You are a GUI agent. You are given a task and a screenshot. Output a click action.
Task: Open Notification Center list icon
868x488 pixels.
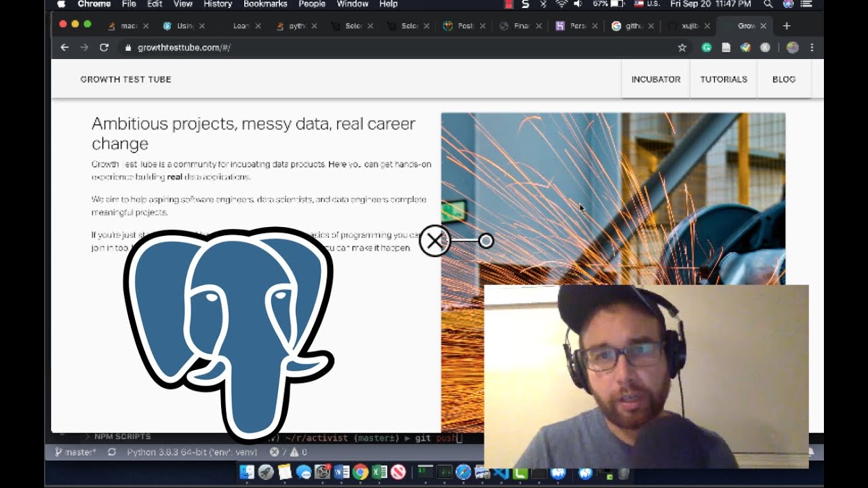click(x=807, y=4)
